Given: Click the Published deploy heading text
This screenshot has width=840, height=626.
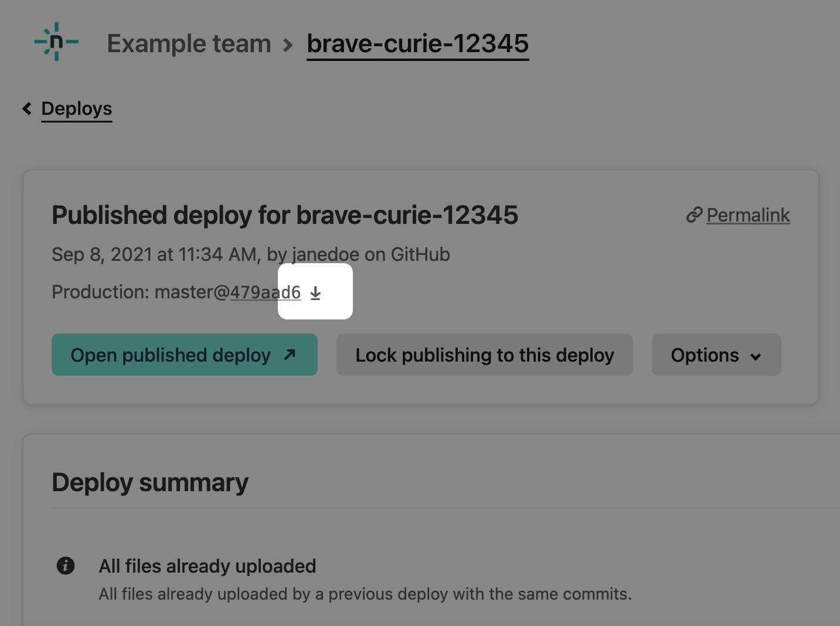Looking at the screenshot, I should (x=285, y=215).
